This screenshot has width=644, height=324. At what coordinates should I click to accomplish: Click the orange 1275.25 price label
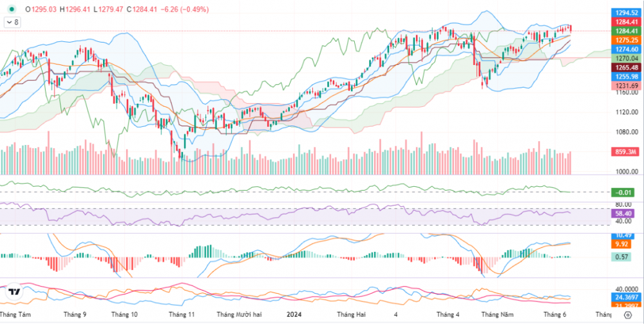tap(623, 40)
